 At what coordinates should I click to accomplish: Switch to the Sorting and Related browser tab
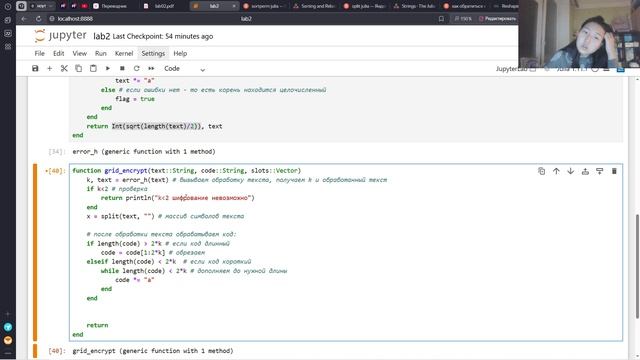coord(314,6)
